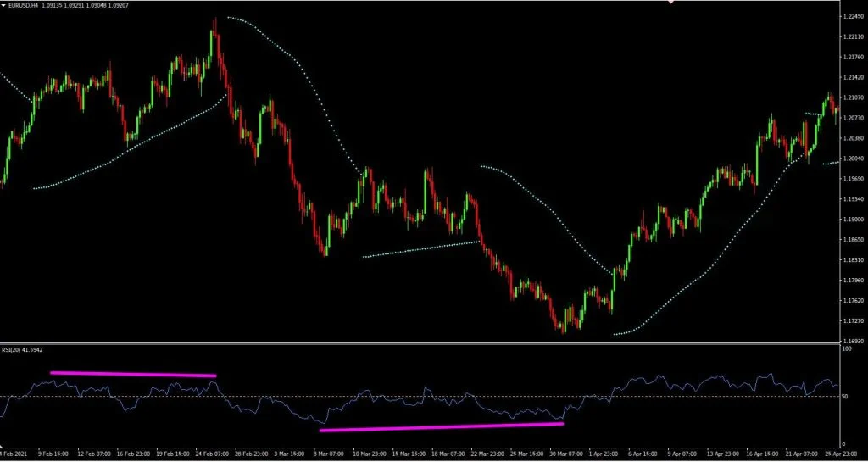Click the 1.22450 price axis label
The height and width of the screenshot is (462, 868).
tap(850, 17)
